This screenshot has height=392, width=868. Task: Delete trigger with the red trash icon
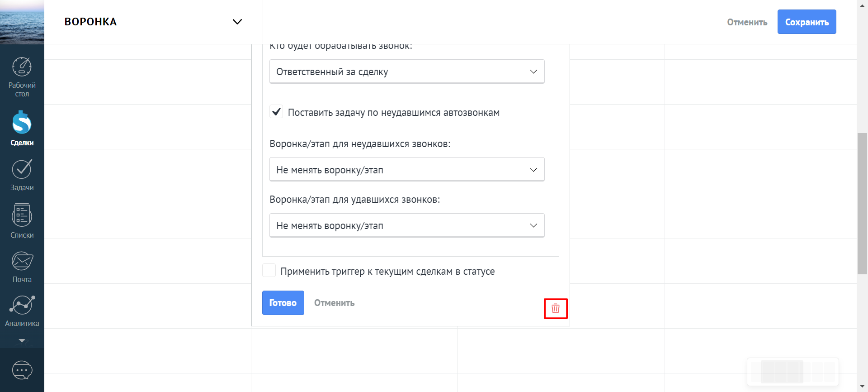coord(555,309)
